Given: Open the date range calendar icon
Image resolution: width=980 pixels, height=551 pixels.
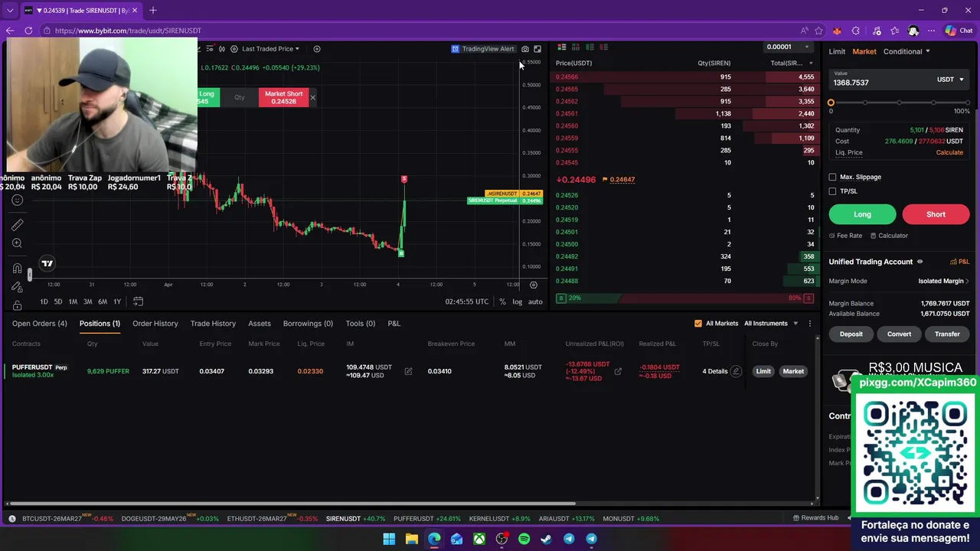Looking at the screenshot, I should tap(138, 302).
